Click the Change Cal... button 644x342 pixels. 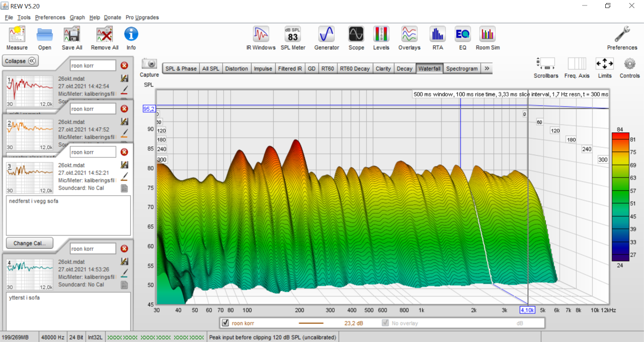29,243
